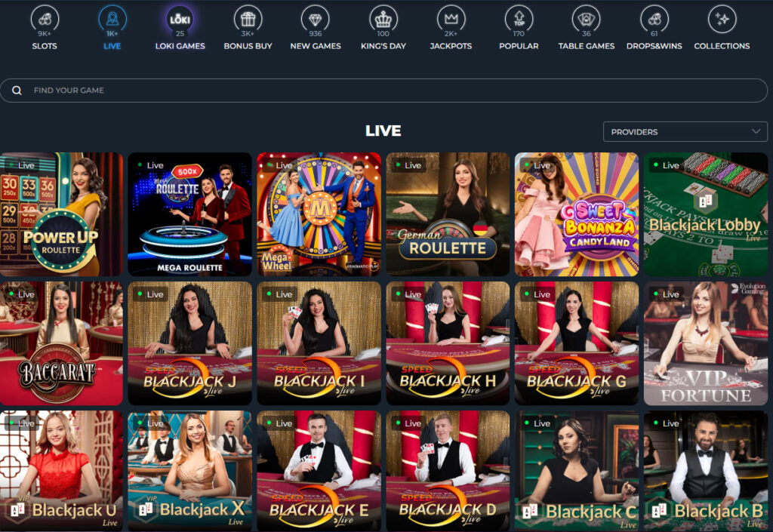The width and height of the screenshot is (773, 532).
Task: Launch VIP Fortune game
Action: pyautogui.click(x=706, y=343)
